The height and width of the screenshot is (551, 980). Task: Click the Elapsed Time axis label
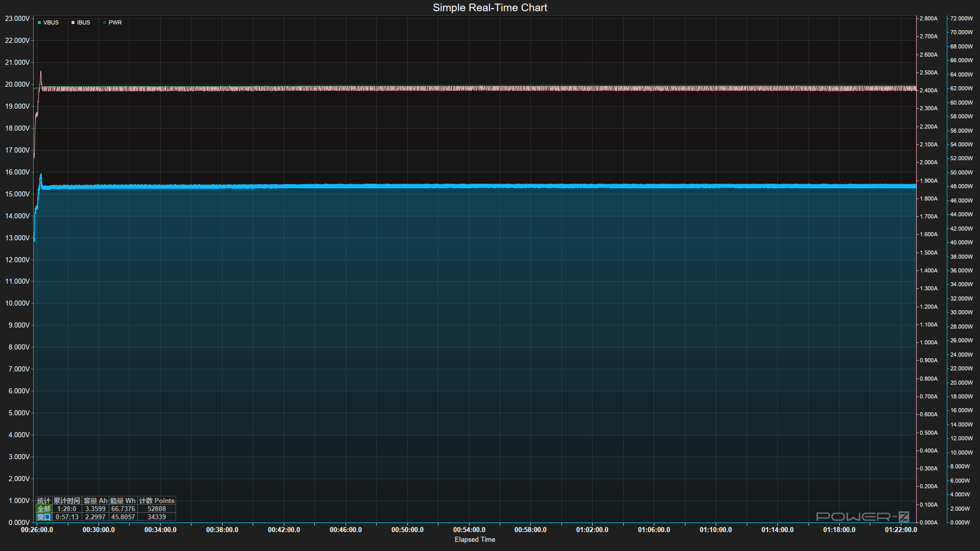pos(475,540)
